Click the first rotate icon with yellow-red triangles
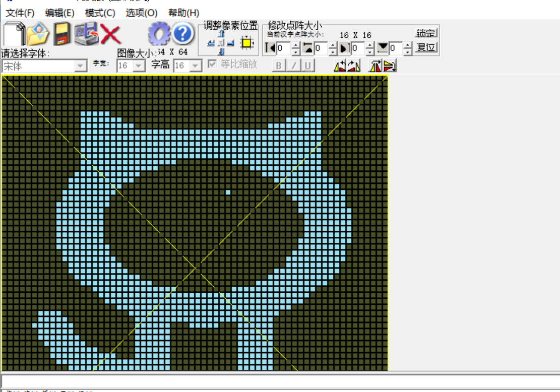This screenshot has height=392, width=560. point(340,66)
